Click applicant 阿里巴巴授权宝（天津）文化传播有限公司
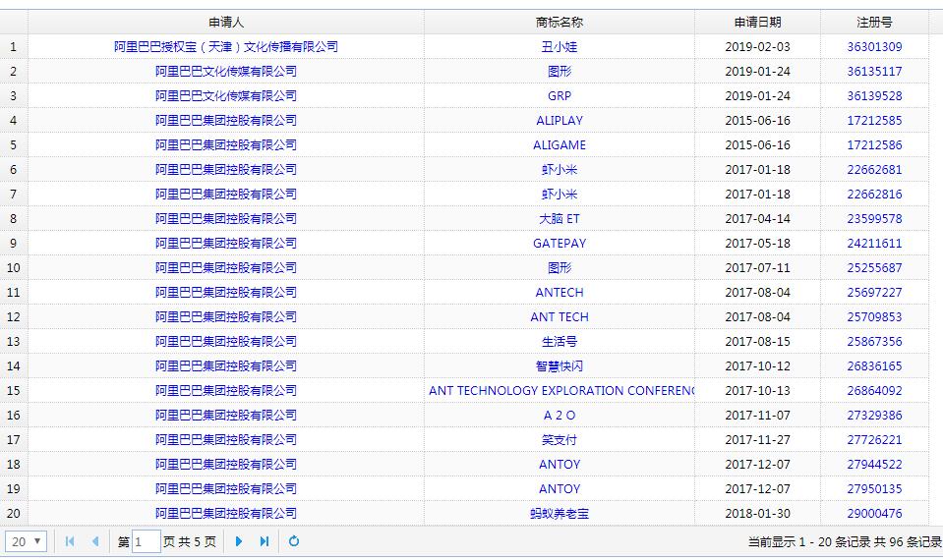This screenshot has width=943, height=560. click(226, 46)
